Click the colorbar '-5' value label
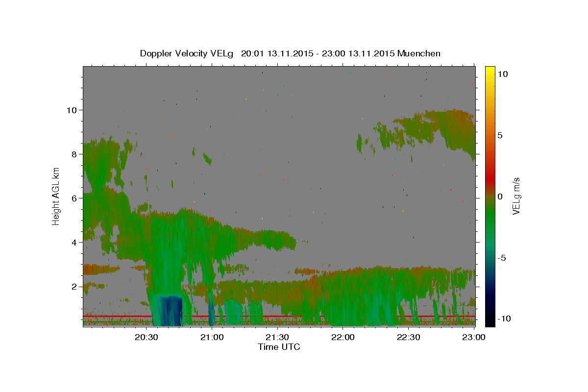This screenshot has width=588, height=392. coord(502,258)
